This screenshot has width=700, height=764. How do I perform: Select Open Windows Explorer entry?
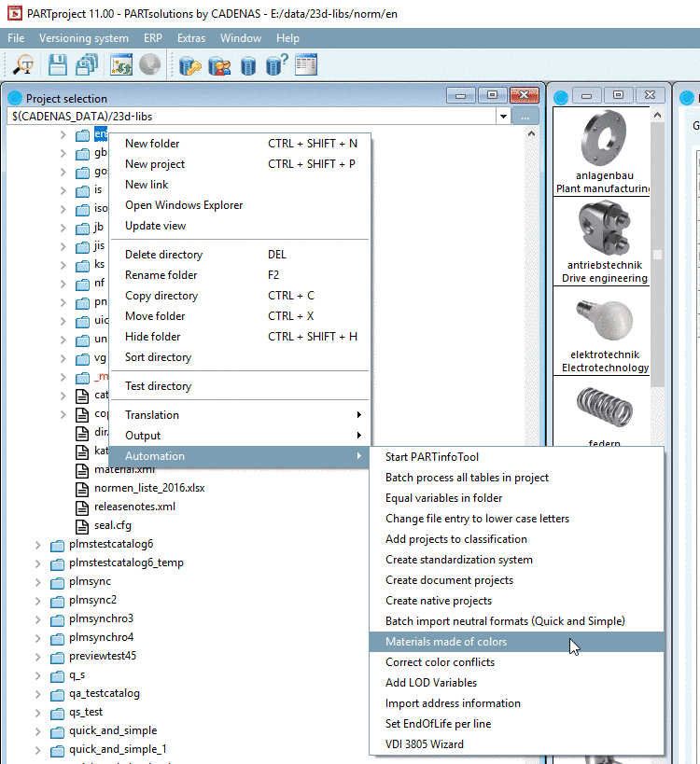pos(240,205)
